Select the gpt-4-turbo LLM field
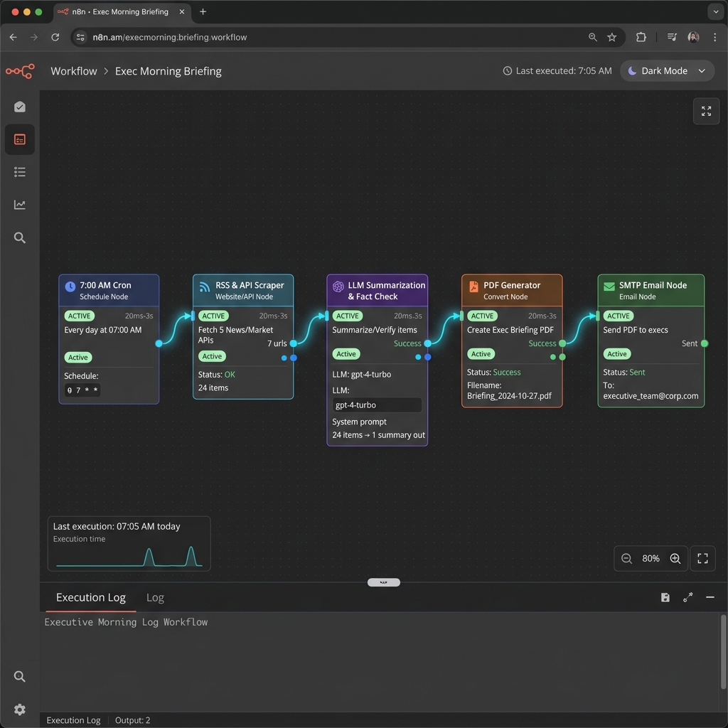This screenshot has height=728, width=728. tap(377, 405)
